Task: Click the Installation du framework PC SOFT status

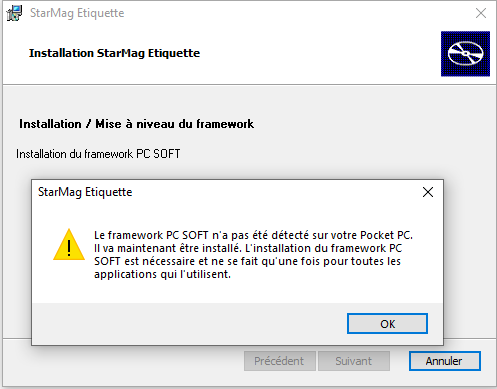Action: [x=98, y=154]
